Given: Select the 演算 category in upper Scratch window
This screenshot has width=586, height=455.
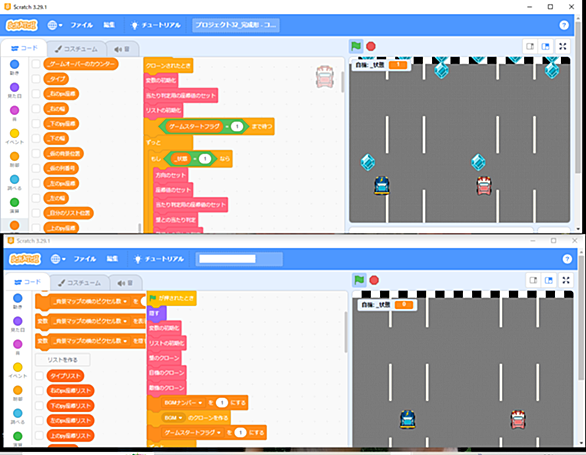Looking at the screenshot, I should (x=15, y=205).
